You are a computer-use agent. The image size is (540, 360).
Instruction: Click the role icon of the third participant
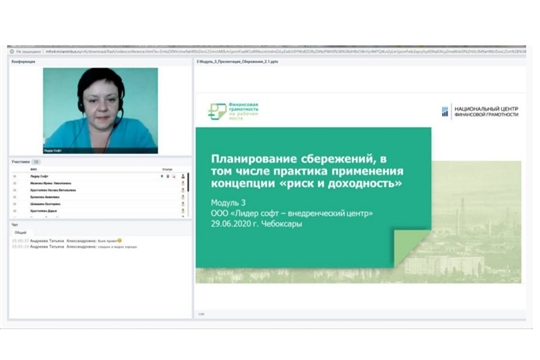click(x=183, y=190)
